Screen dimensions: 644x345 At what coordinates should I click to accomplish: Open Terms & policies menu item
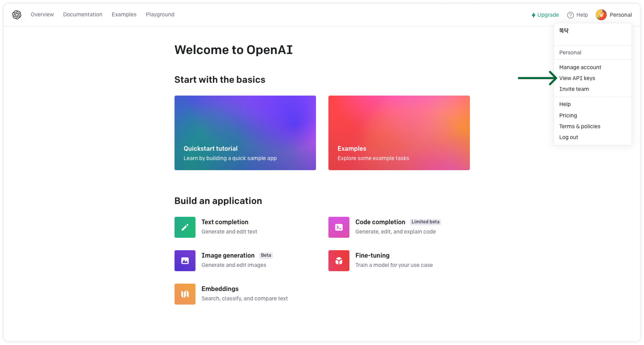pos(579,126)
